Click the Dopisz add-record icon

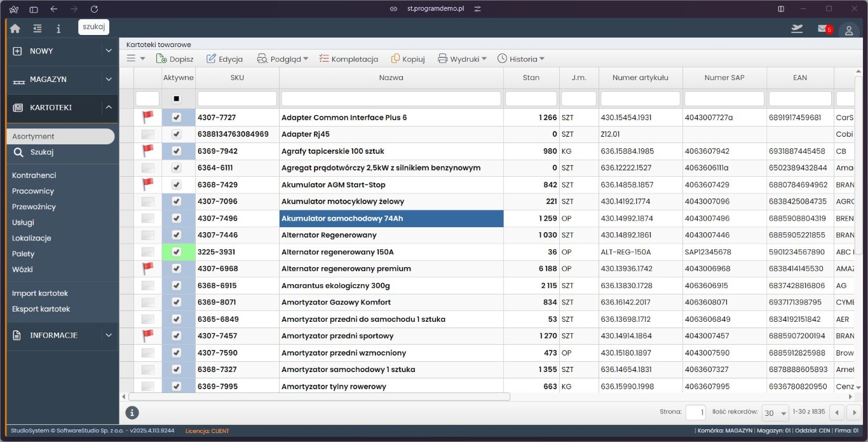(x=161, y=59)
